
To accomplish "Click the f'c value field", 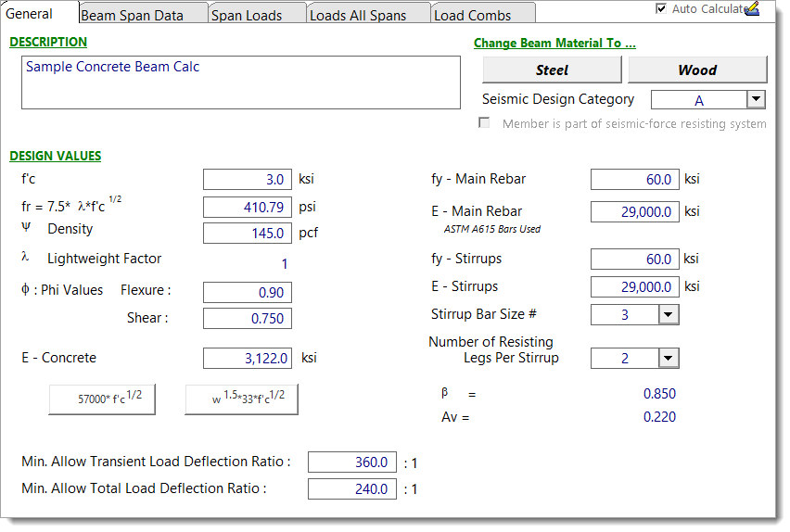I will [x=247, y=179].
